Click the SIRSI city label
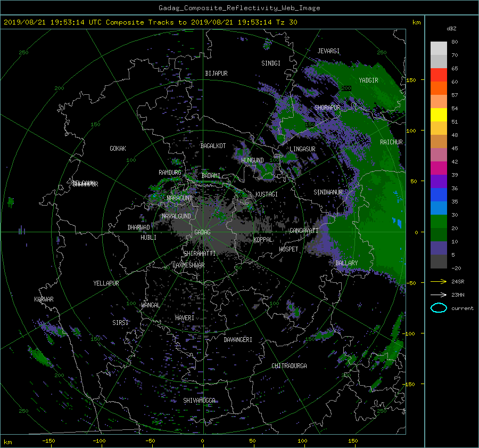 point(120,323)
